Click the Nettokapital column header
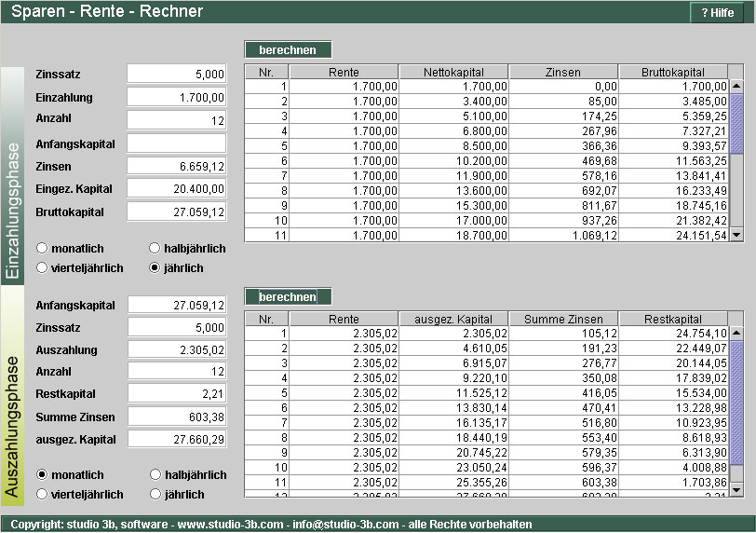Screen dimensions: 756x533 453,72
